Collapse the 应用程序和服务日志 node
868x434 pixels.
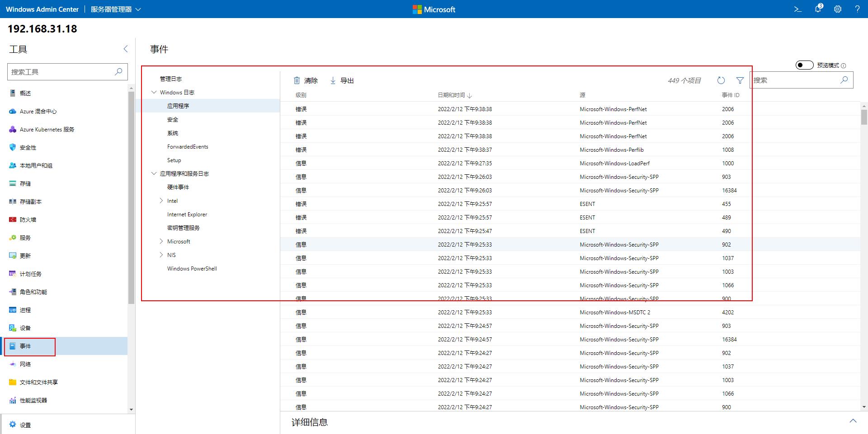154,173
